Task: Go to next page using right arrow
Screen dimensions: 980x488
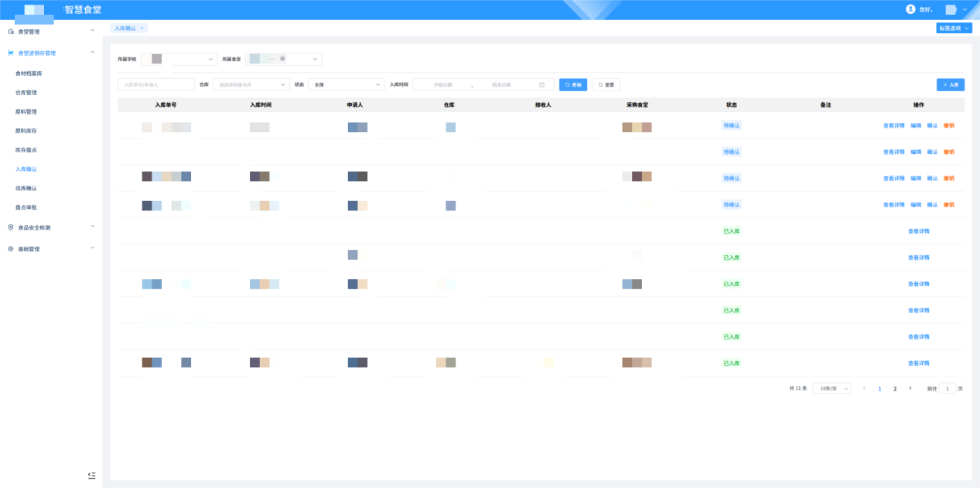Action: coord(910,388)
